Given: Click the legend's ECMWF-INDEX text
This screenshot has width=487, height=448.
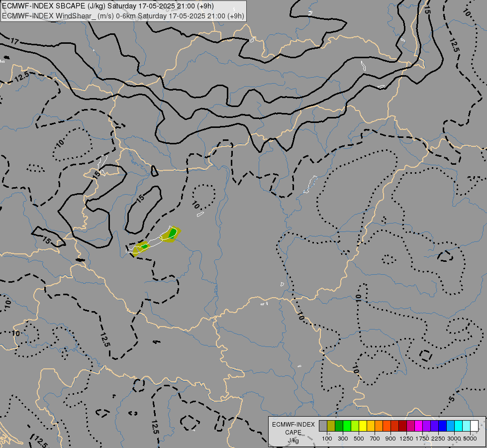Looking at the screenshot, I should (293, 425).
